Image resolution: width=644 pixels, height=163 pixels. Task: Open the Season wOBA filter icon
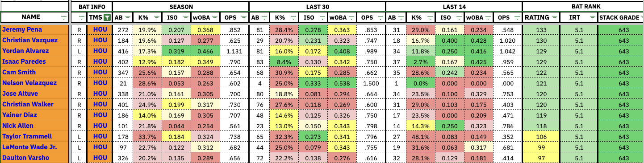coord(215,18)
